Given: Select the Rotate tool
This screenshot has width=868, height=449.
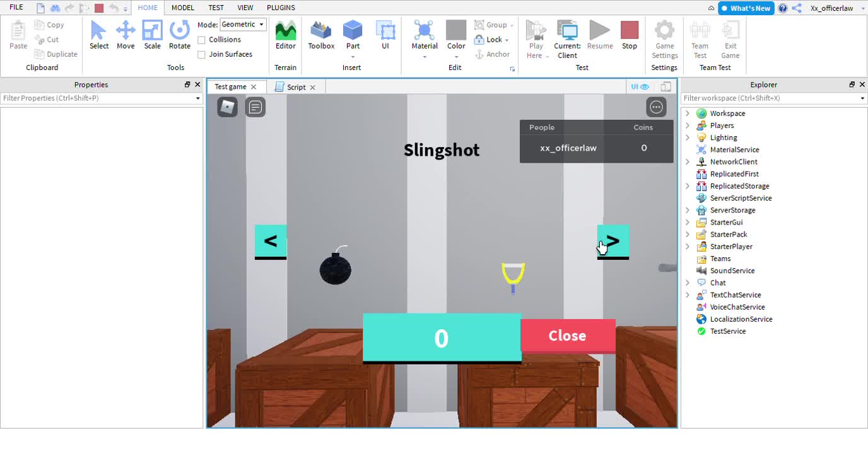Looking at the screenshot, I should coord(179,35).
